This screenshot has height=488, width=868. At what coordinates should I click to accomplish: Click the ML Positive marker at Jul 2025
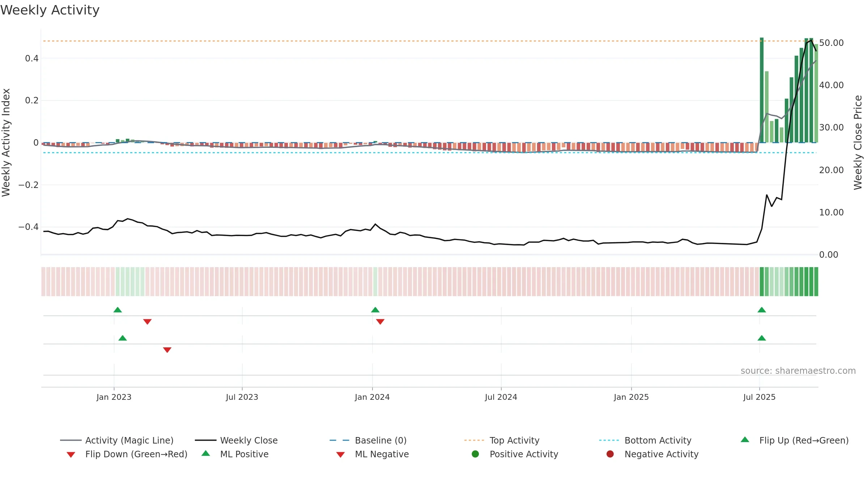762,338
